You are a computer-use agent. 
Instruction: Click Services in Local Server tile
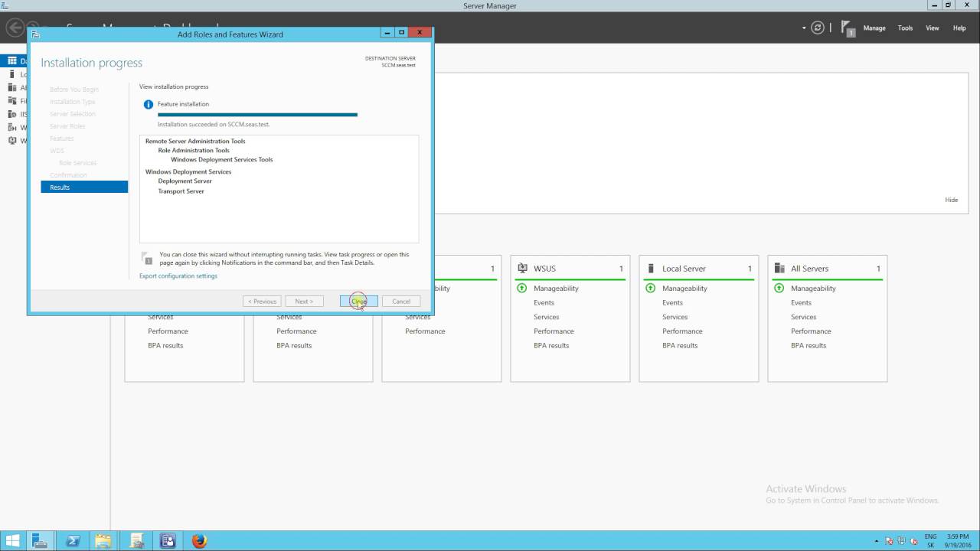[x=675, y=317]
